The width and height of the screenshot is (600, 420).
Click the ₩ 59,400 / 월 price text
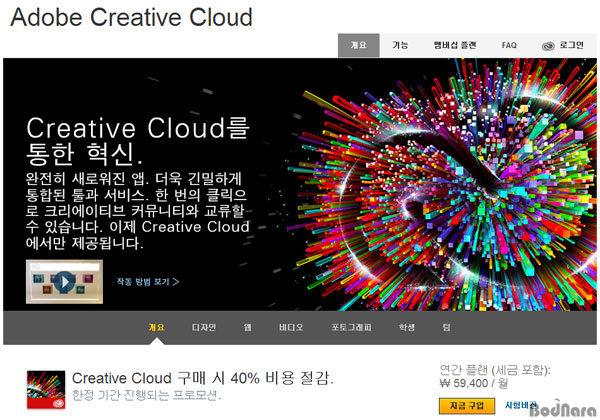(x=474, y=383)
